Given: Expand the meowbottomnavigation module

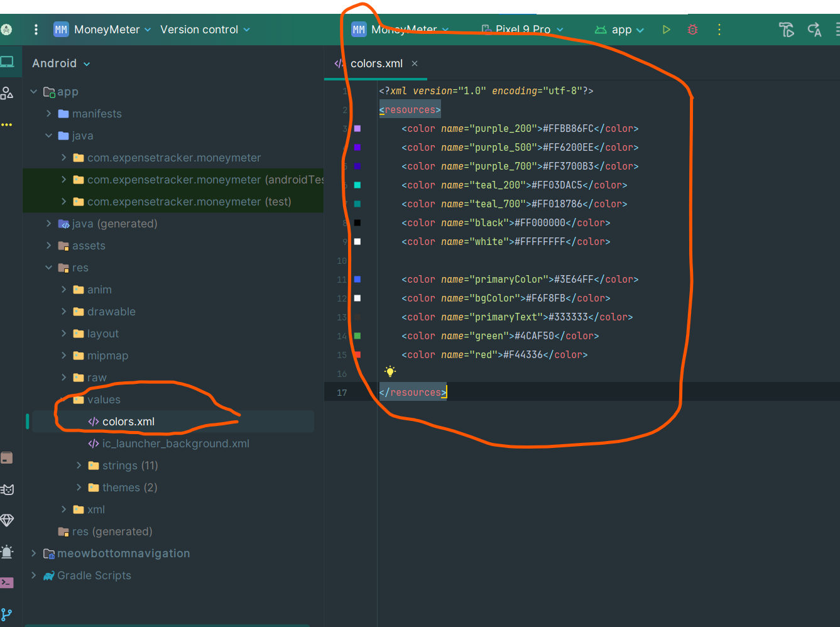Looking at the screenshot, I should pyautogui.click(x=34, y=553).
